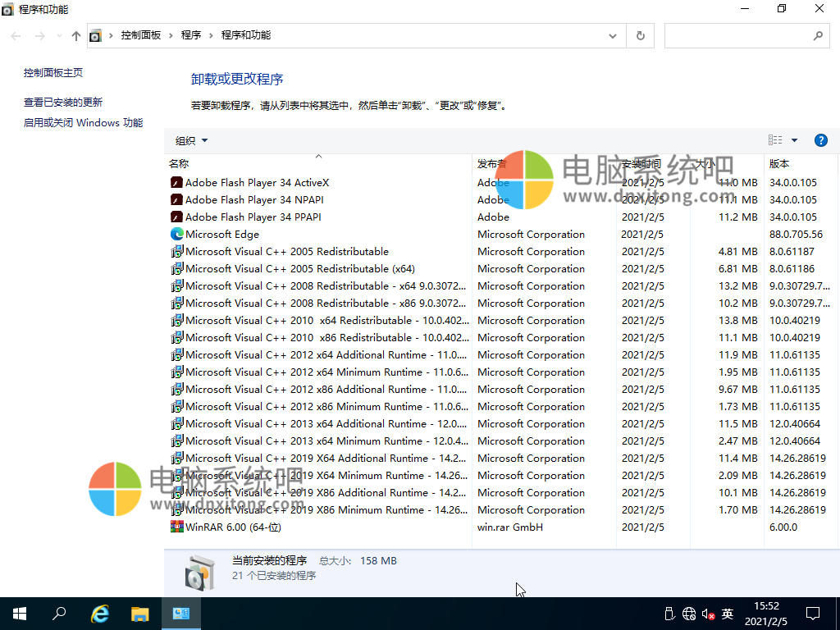Click the refresh icon in address bar
Screen dimensions: 840x630
coord(640,36)
